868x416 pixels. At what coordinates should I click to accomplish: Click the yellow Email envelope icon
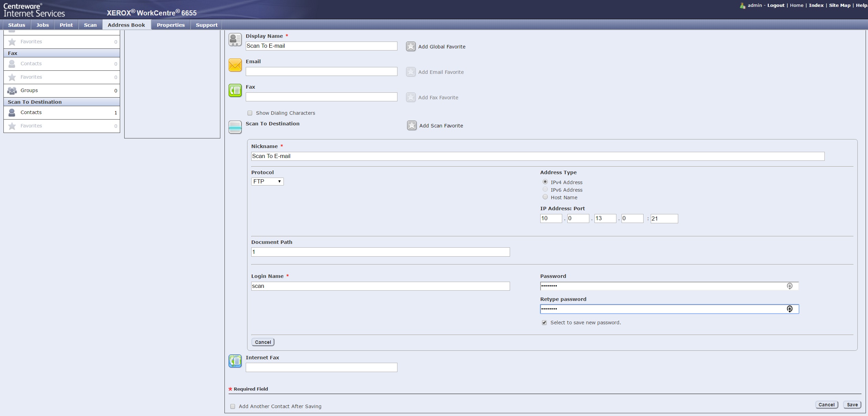[x=235, y=65]
